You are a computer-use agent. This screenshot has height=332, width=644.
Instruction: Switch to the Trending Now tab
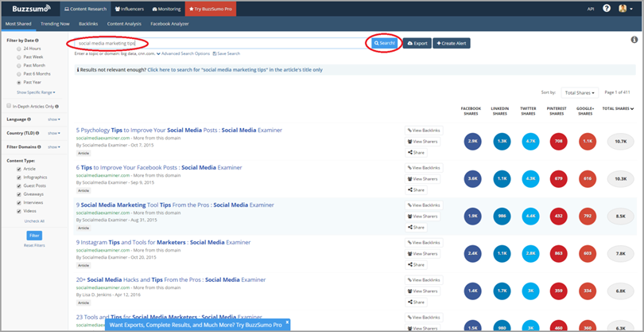(55, 24)
